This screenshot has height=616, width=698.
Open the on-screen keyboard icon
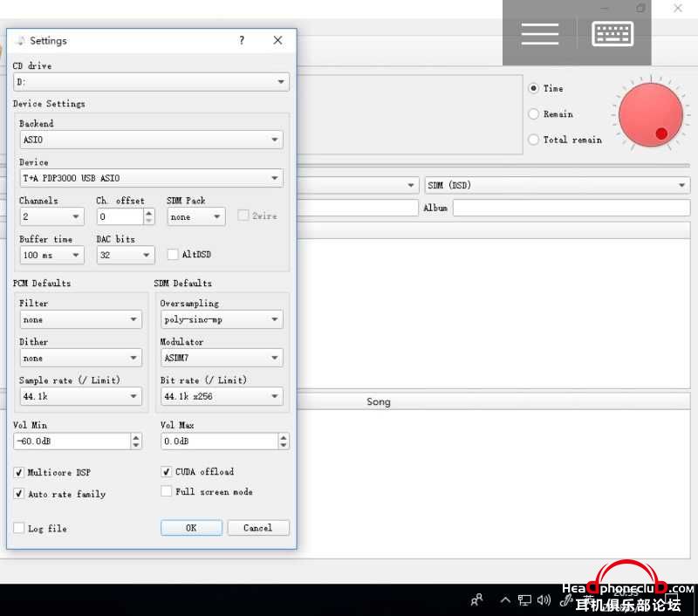[612, 33]
